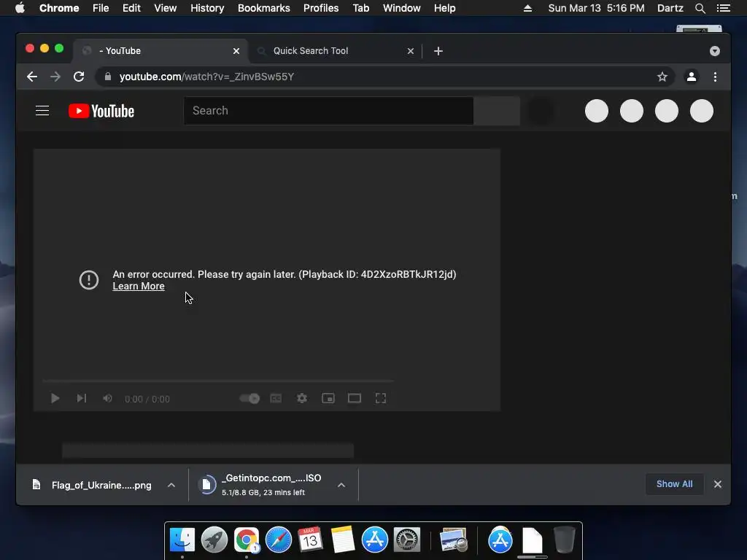Open the Apple menu

20,8
